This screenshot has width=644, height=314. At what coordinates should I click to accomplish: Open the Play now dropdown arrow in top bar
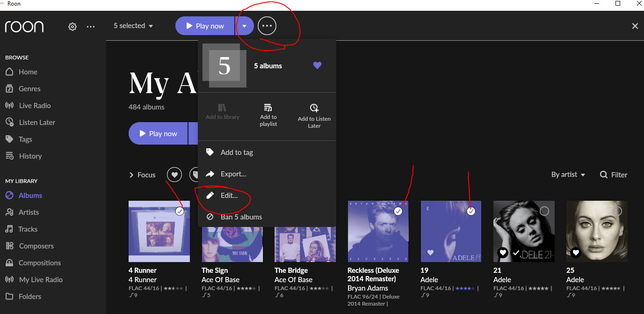coord(244,26)
